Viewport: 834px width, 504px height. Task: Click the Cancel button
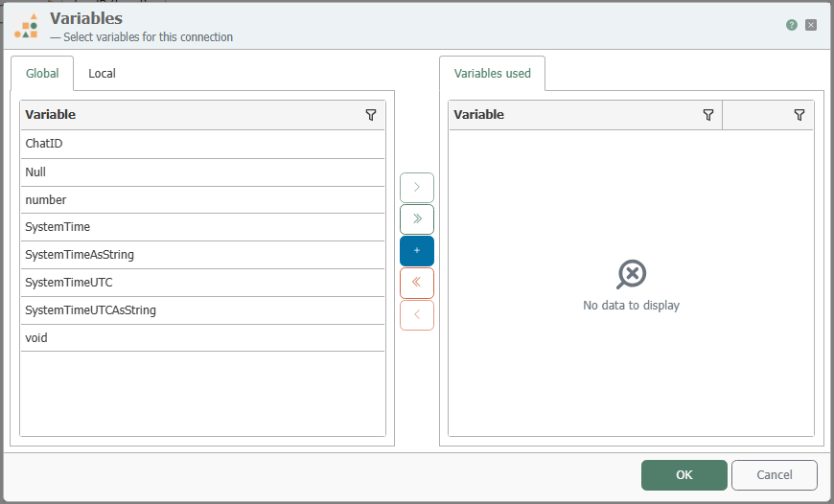click(x=774, y=474)
